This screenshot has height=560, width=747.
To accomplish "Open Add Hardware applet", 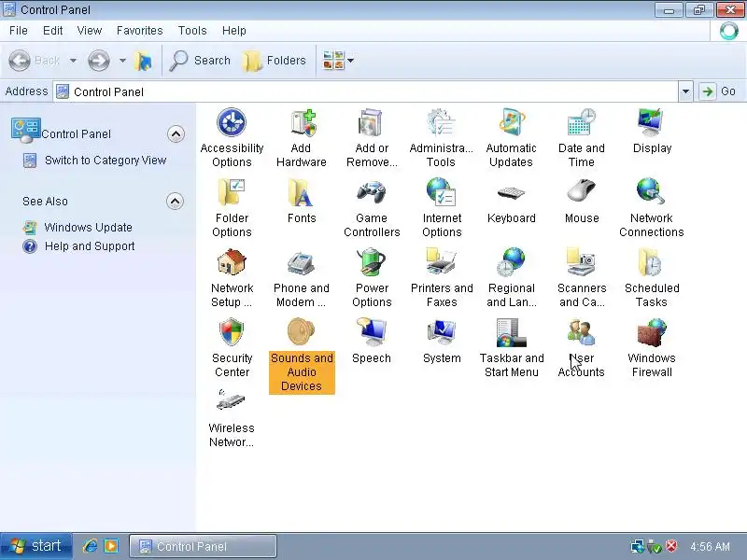I will pyautogui.click(x=302, y=123).
